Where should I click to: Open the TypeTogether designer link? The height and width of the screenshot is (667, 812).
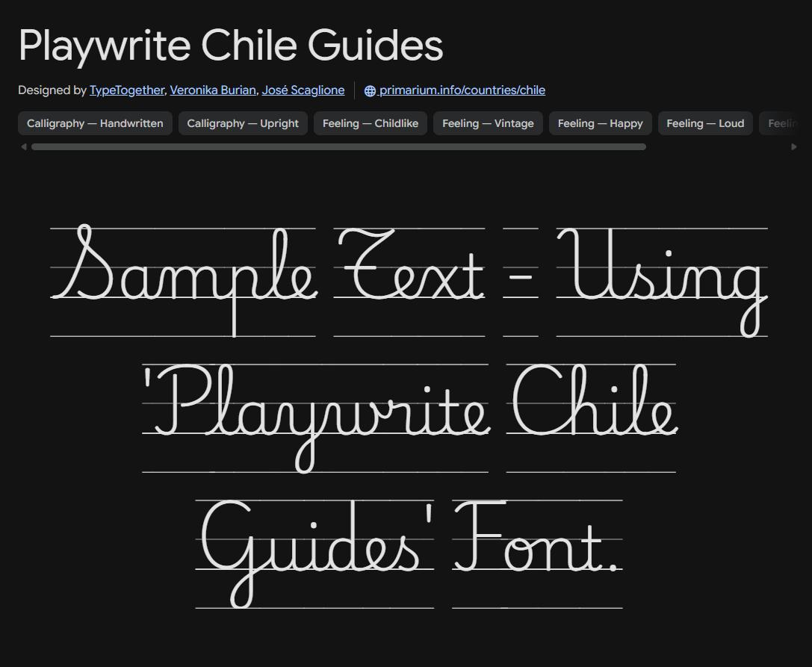click(x=127, y=90)
